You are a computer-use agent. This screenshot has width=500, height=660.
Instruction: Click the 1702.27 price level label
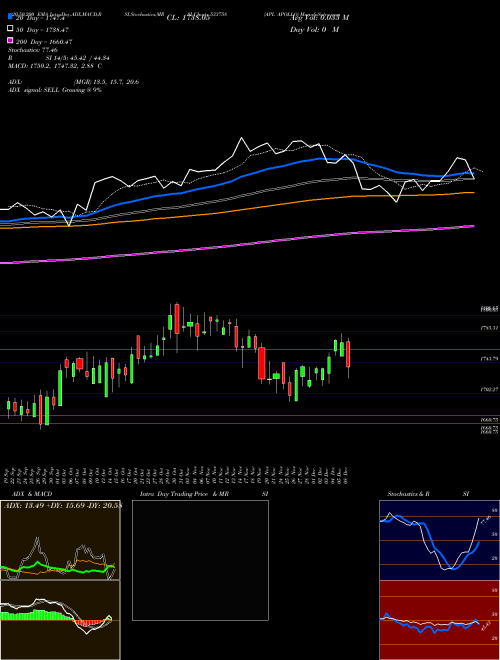click(x=490, y=390)
